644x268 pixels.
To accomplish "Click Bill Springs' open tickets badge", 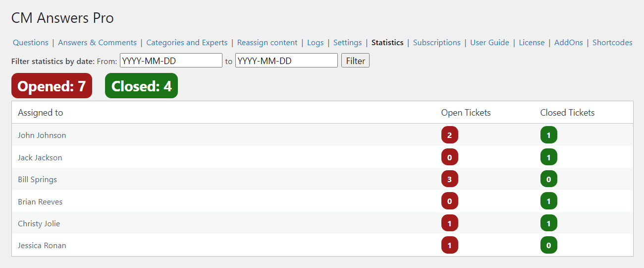I will click(449, 179).
